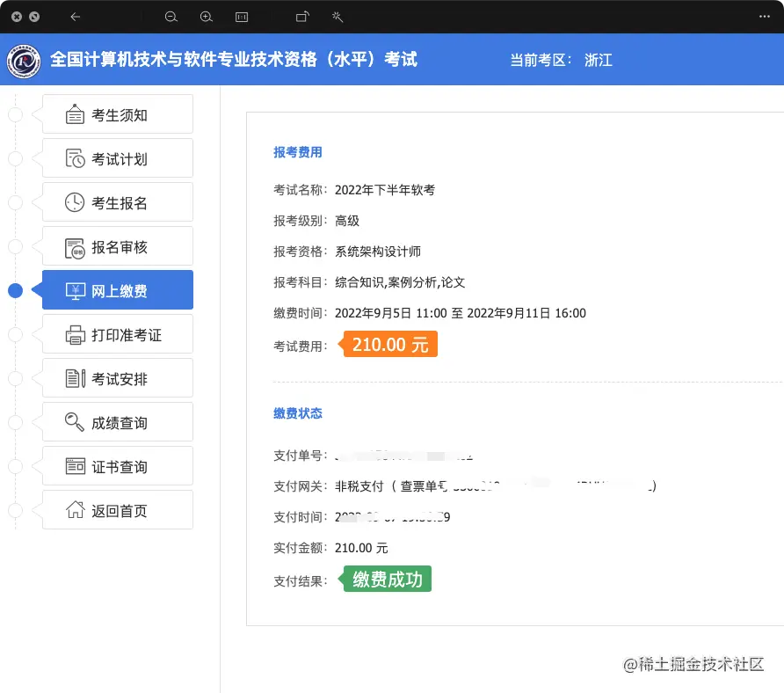Screen dimensions: 784x693
Task: Click the 考试安排 document pencil icon
Action: (75, 378)
